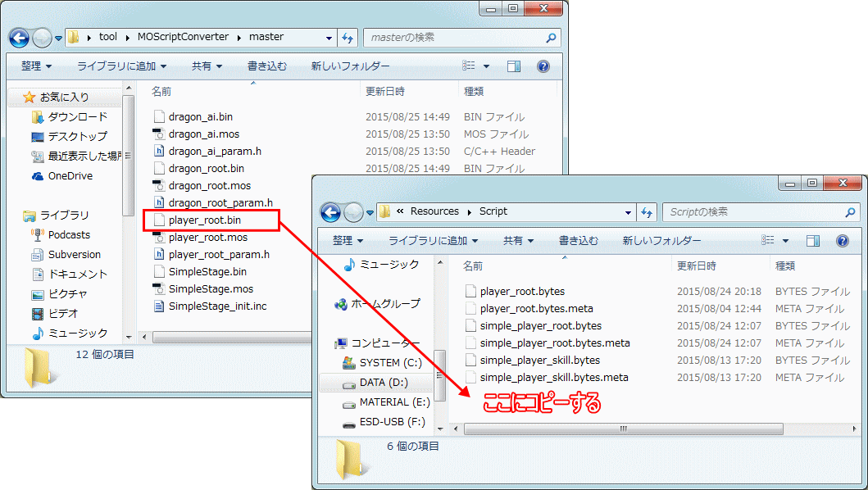Click the Scriptの検索 search field
868x490 pixels.
coord(761,212)
